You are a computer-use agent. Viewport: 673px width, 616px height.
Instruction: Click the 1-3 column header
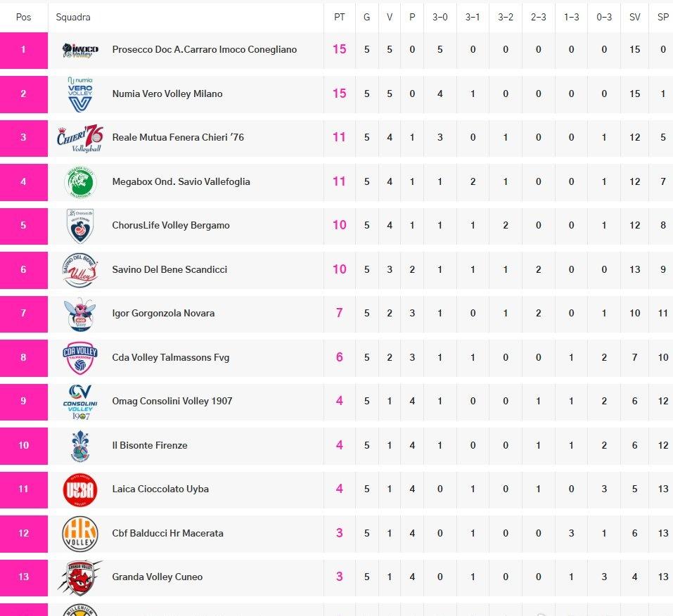[x=571, y=17]
